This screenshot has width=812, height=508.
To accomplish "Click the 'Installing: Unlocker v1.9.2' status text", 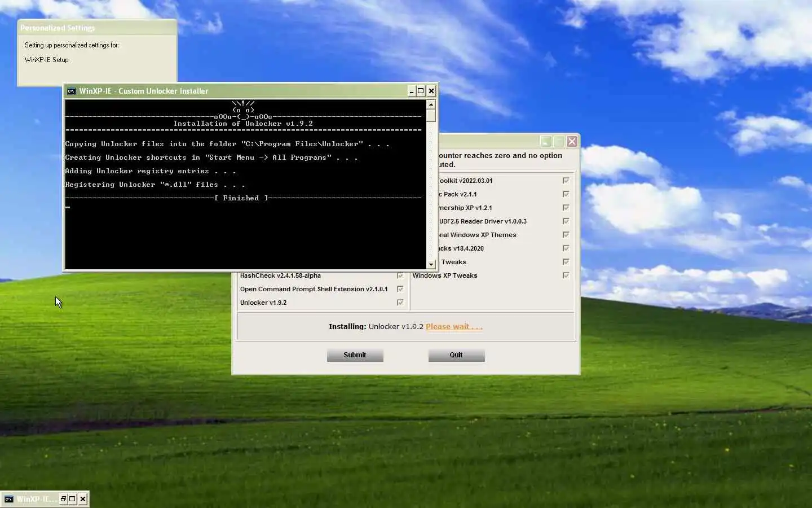I will pos(376,326).
